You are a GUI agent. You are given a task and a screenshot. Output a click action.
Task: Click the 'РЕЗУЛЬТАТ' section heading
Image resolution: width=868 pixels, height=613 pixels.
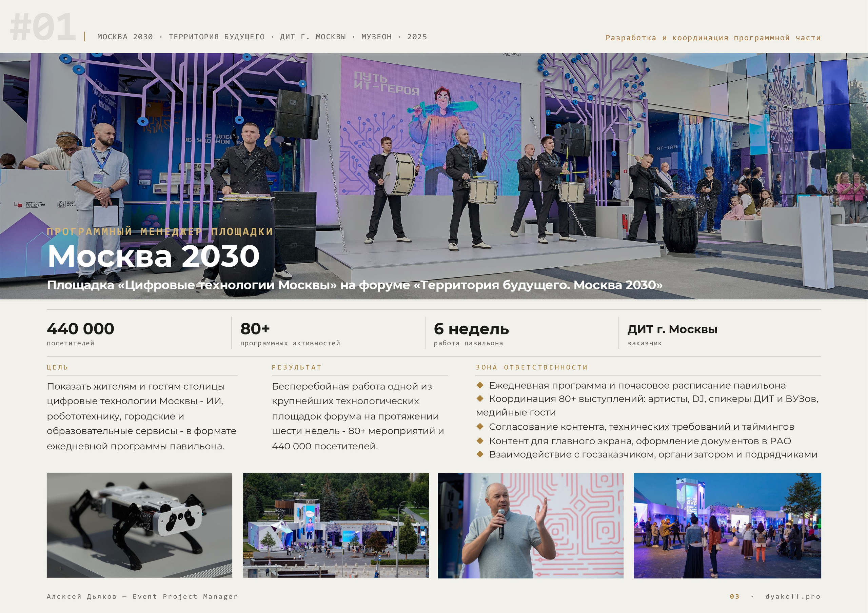tap(297, 367)
